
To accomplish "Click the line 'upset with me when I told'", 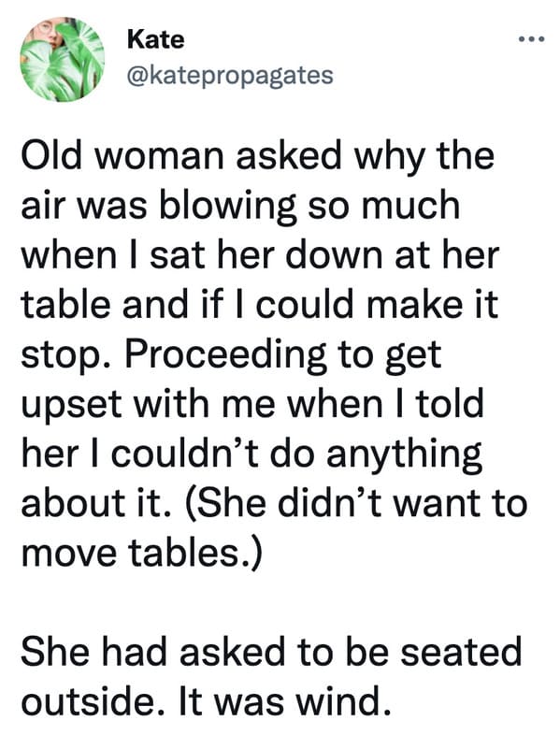I will (x=252, y=405).
